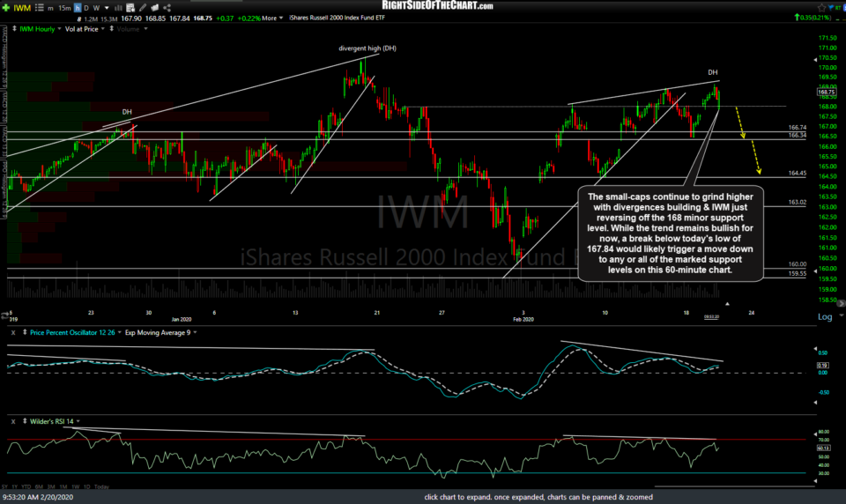The height and width of the screenshot is (504, 846).
Task: Select the m monthly timeframe
Action: click(50, 8)
